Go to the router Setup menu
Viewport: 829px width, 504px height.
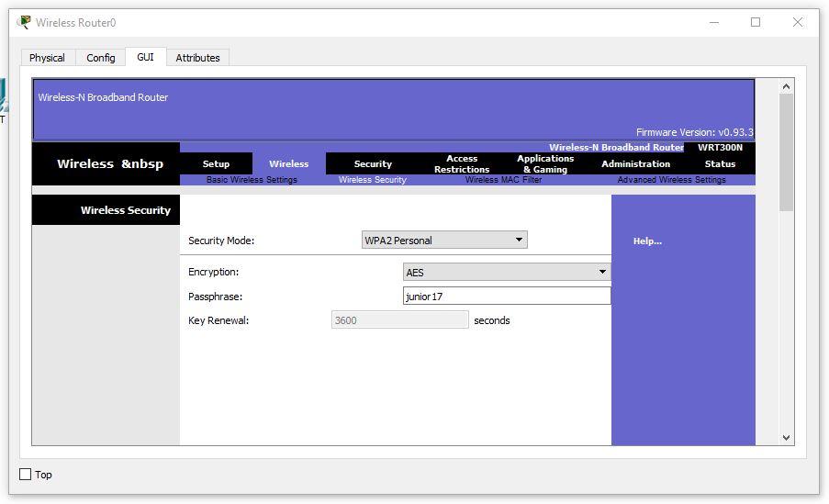click(216, 164)
